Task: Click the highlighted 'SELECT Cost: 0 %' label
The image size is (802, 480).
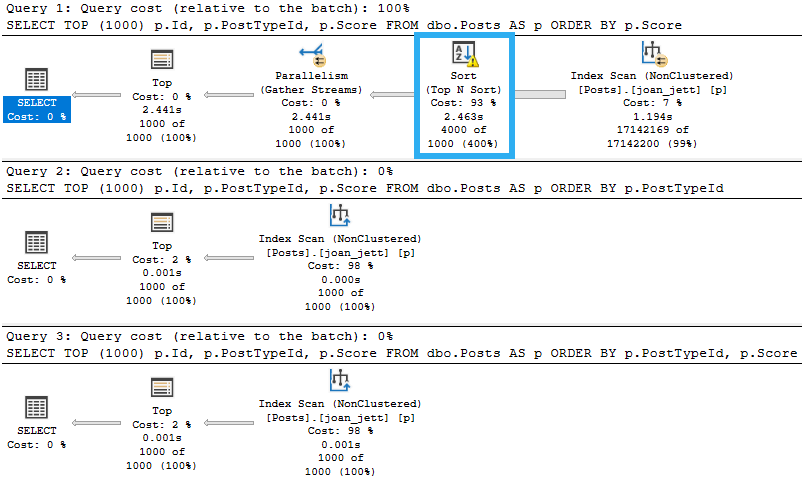Action: click(x=37, y=110)
